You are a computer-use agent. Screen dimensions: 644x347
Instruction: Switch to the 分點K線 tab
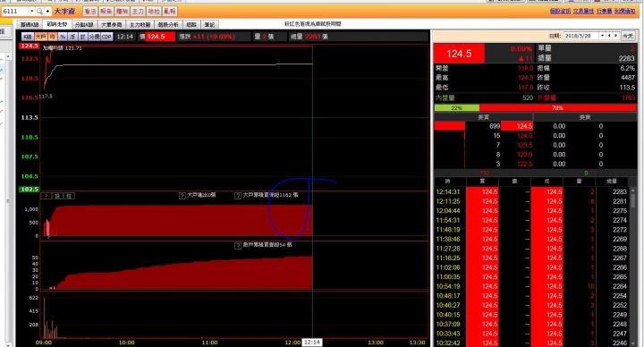(x=84, y=25)
